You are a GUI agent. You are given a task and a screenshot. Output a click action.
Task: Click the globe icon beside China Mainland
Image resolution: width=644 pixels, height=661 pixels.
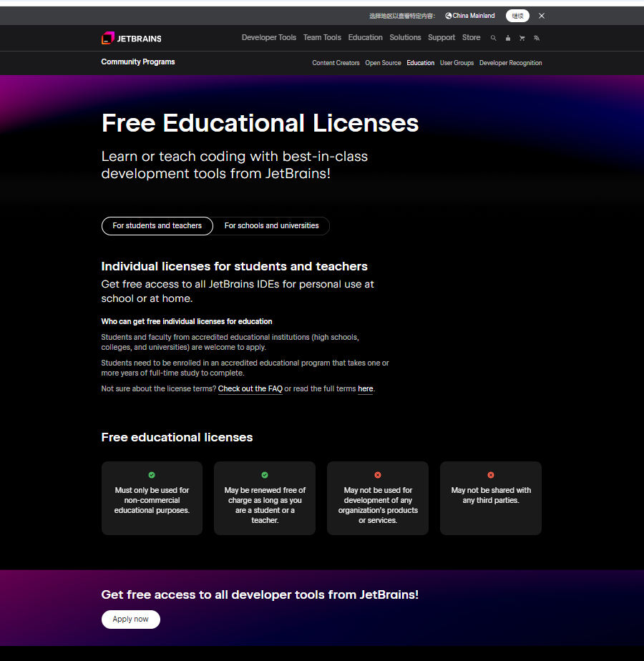[449, 16]
